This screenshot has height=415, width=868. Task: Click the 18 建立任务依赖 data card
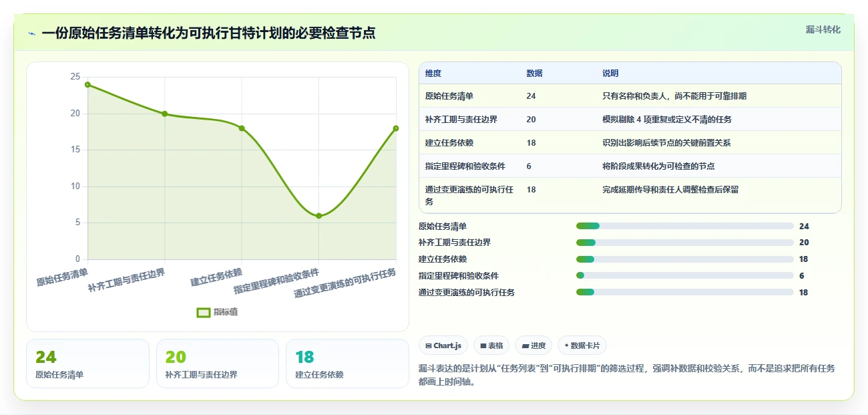click(347, 364)
